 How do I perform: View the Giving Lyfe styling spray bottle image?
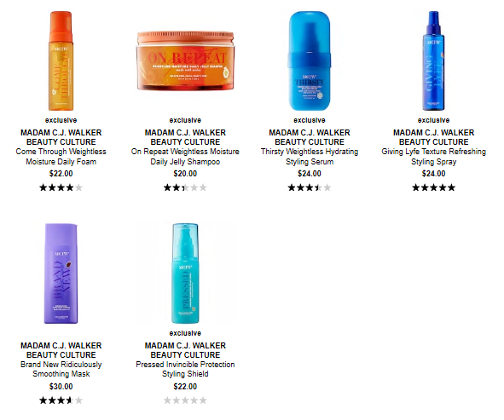[x=433, y=61]
